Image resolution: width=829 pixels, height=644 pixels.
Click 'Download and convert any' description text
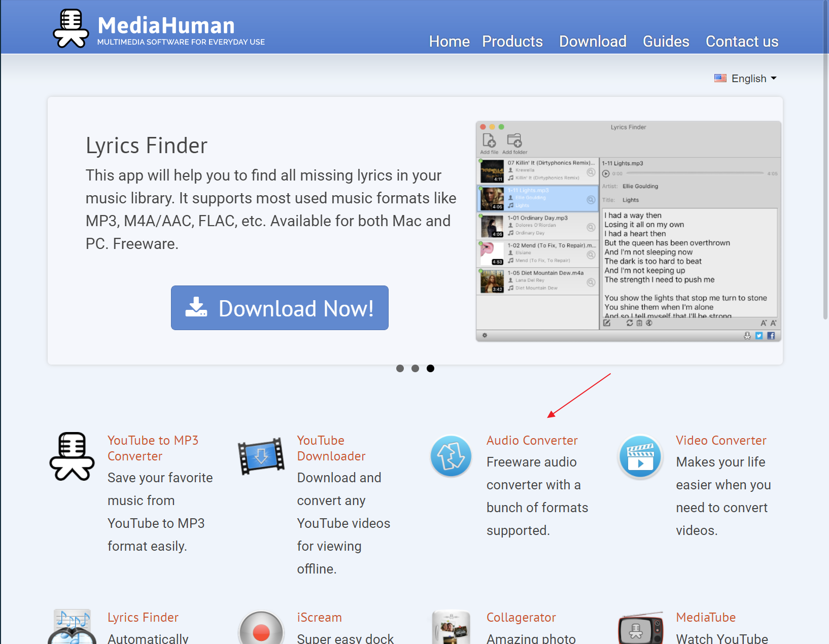click(343, 523)
